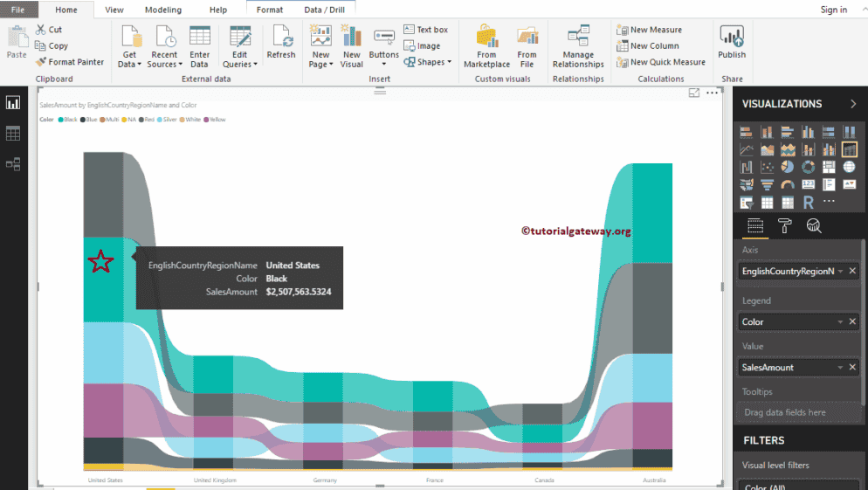Select the Map globe visual
Viewport: 868px width, 490px height.
pos(849,167)
